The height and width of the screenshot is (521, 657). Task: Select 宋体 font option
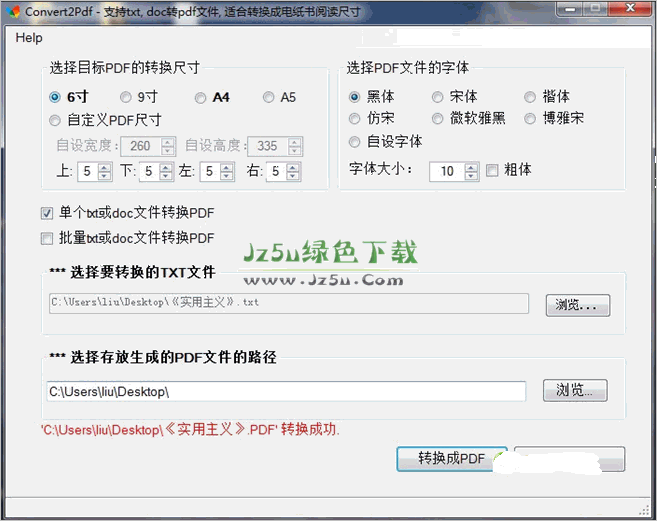tap(437, 97)
